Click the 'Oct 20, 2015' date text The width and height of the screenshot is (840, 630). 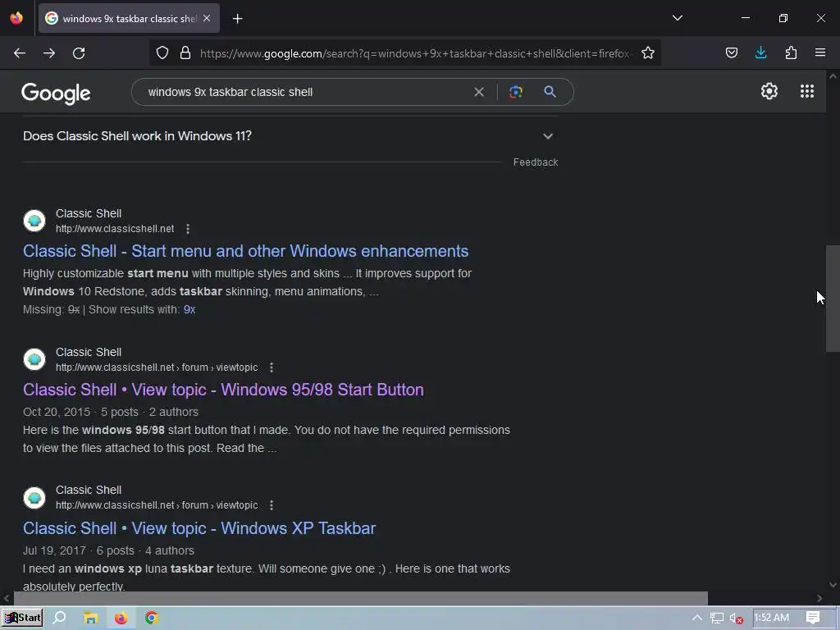point(57,412)
